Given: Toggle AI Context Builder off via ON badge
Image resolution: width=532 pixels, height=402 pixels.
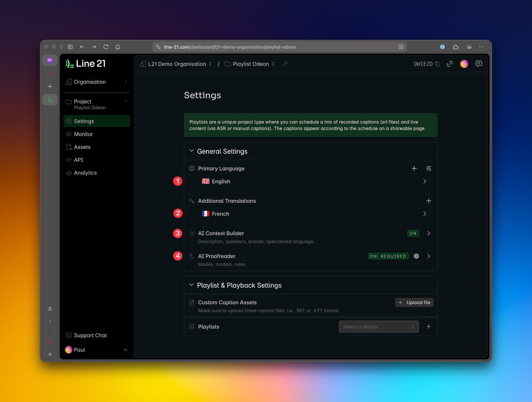Looking at the screenshot, I should (x=413, y=233).
